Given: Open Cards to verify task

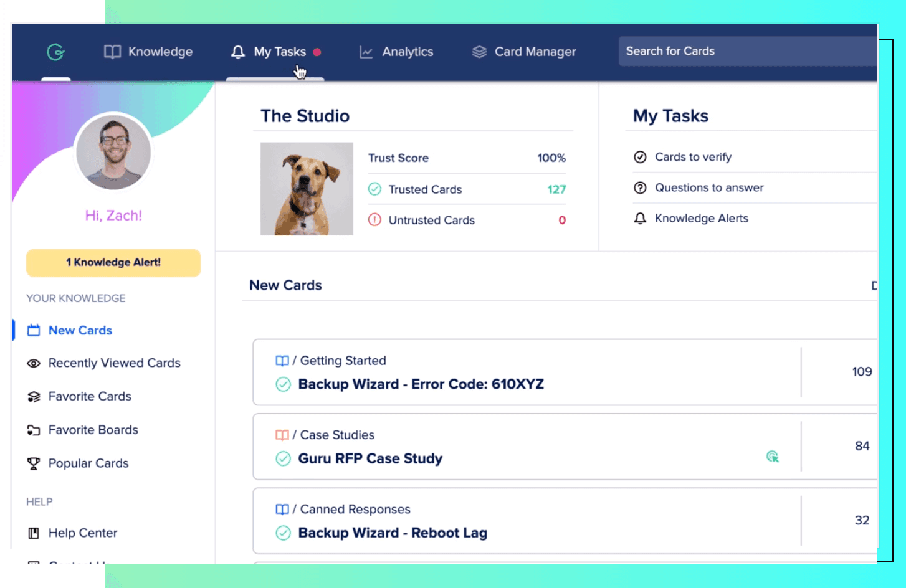Looking at the screenshot, I should [693, 157].
